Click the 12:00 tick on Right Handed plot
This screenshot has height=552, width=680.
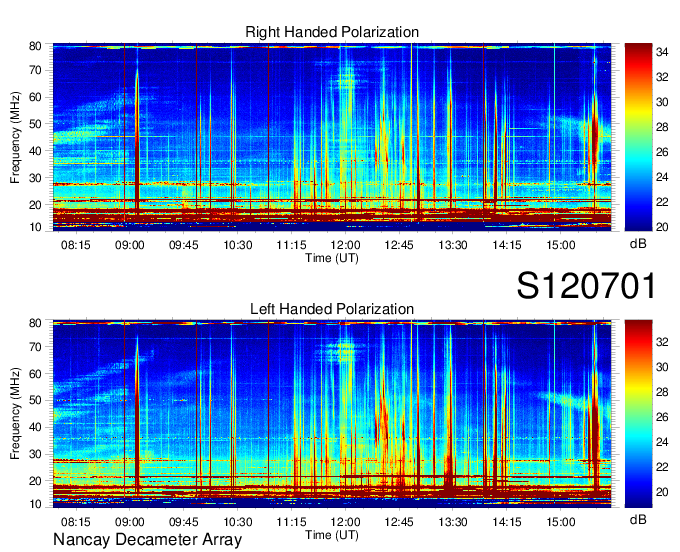point(345,245)
